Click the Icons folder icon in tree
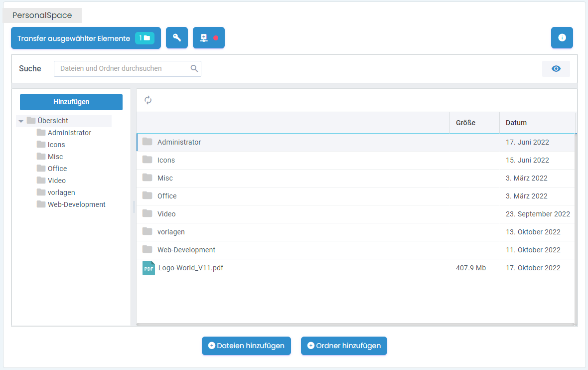The width and height of the screenshot is (588, 370). click(x=41, y=145)
